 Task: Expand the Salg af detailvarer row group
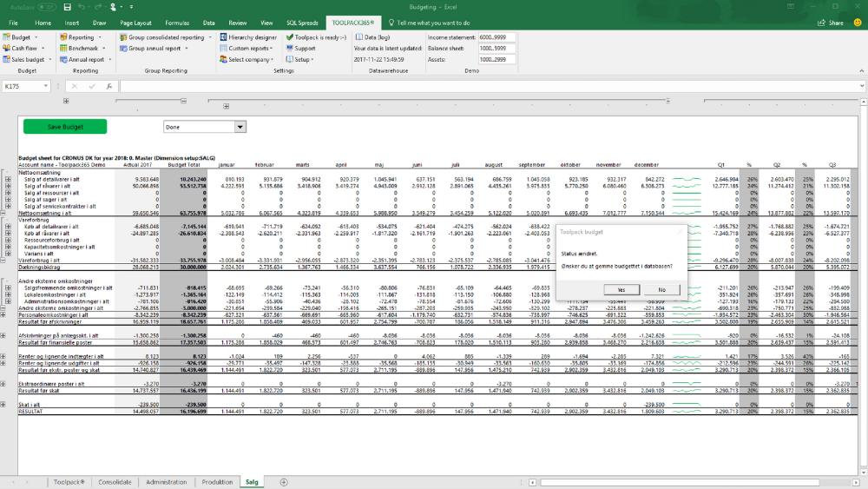coord(8,178)
